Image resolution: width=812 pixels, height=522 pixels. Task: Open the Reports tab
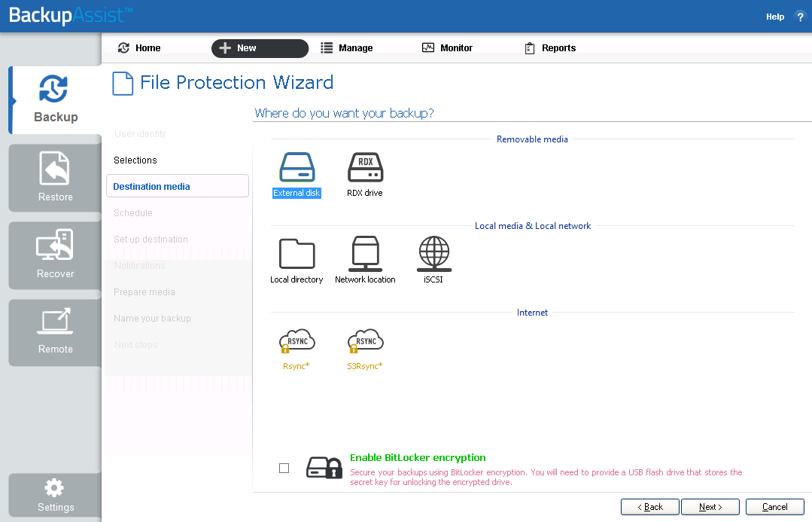(x=550, y=47)
